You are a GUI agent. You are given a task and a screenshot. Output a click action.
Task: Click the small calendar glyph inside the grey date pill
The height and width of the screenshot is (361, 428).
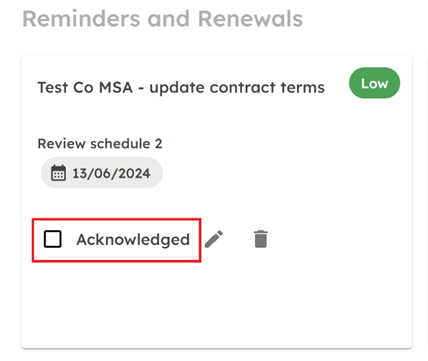coord(58,173)
